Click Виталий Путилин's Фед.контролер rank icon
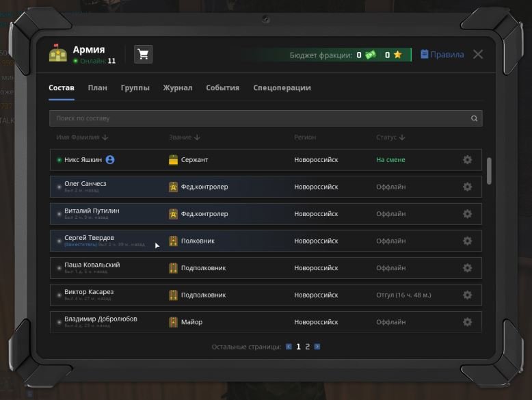Image resolution: width=532 pixels, height=400 pixels. tap(173, 214)
